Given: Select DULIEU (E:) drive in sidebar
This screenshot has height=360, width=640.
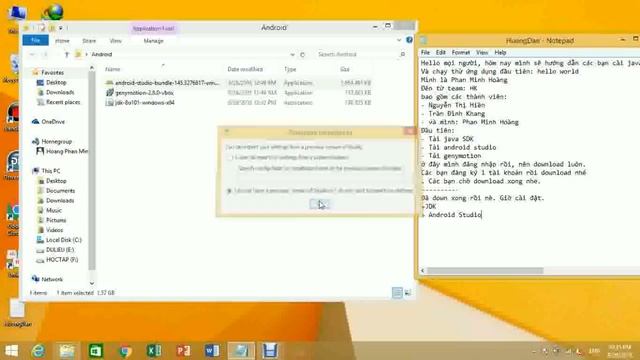Looking at the screenshot, I should tap(60, 249).
